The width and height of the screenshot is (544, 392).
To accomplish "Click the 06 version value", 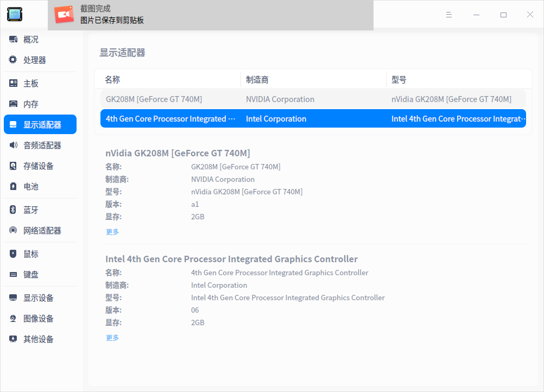I will (195, 310).
